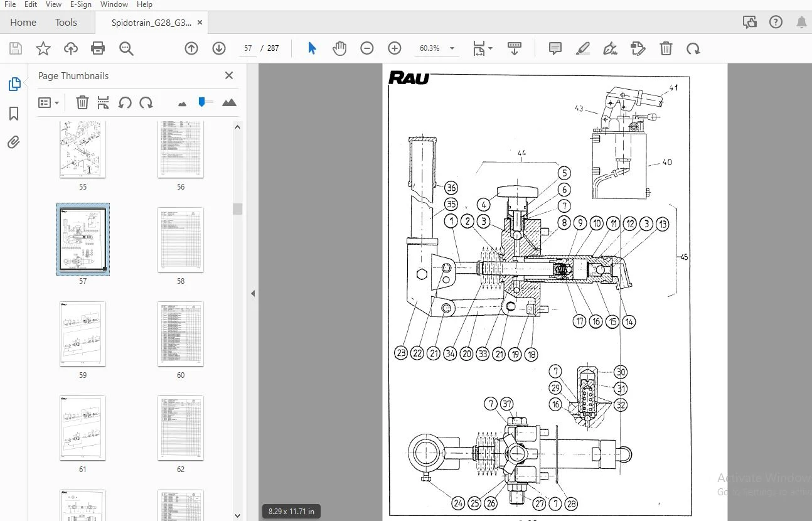812x521 pixels.
Task: Enlarge thumbnail size with large mountains icon
Action: [229, 102]
